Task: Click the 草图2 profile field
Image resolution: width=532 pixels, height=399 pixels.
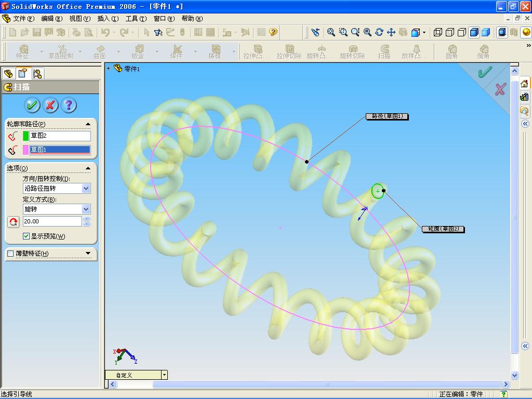Action: [x=60, y=136]
